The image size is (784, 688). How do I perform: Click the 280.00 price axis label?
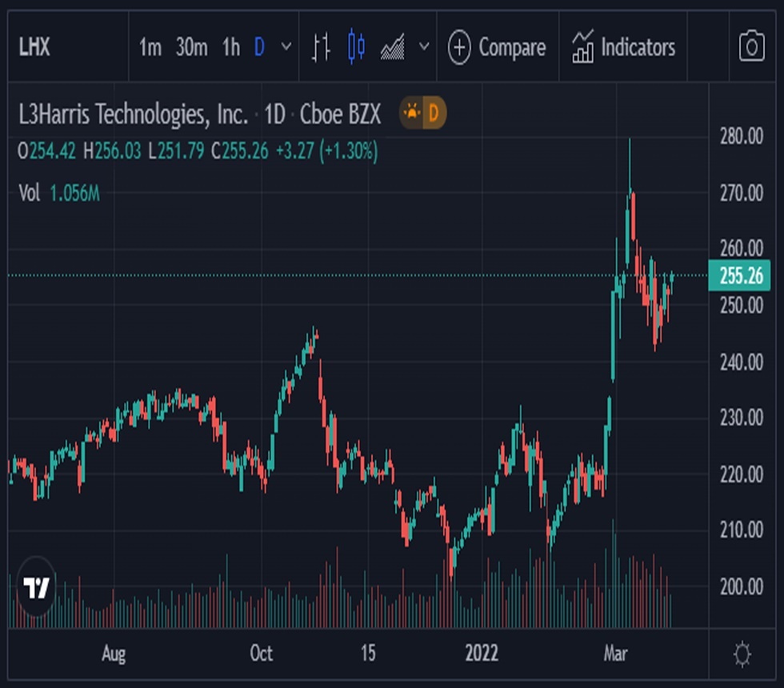[742, 136]
